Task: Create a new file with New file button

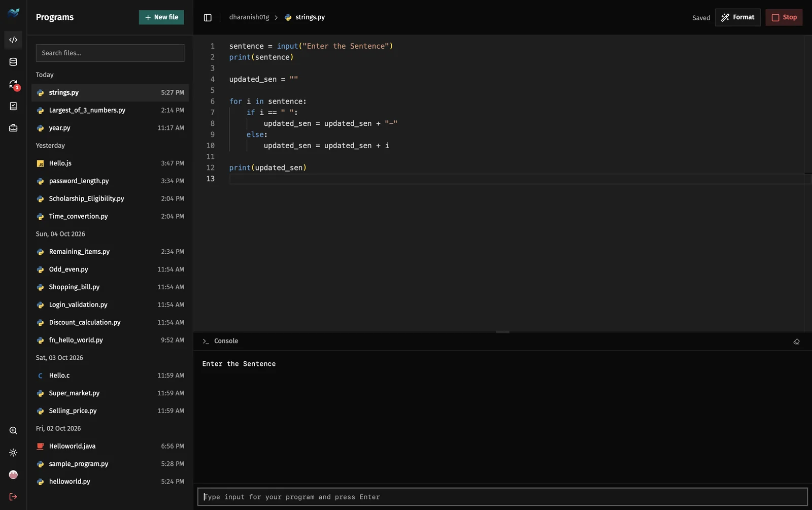Action: tap(161, 17)
